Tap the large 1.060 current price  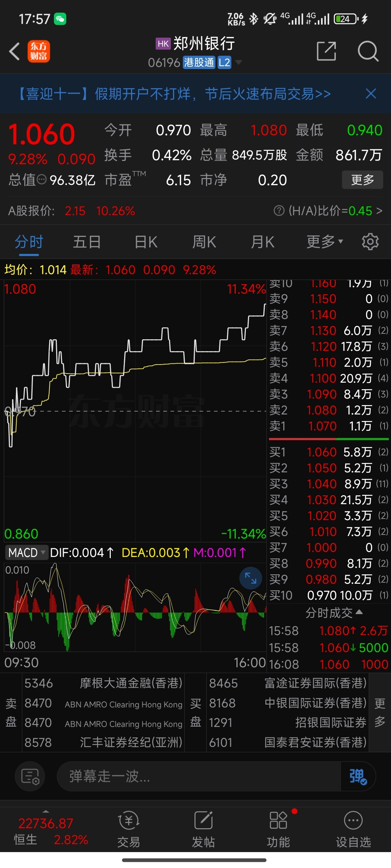[42, 134]
